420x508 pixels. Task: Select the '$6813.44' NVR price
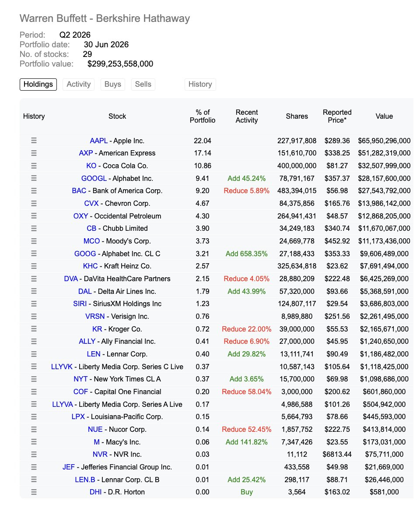337,455
